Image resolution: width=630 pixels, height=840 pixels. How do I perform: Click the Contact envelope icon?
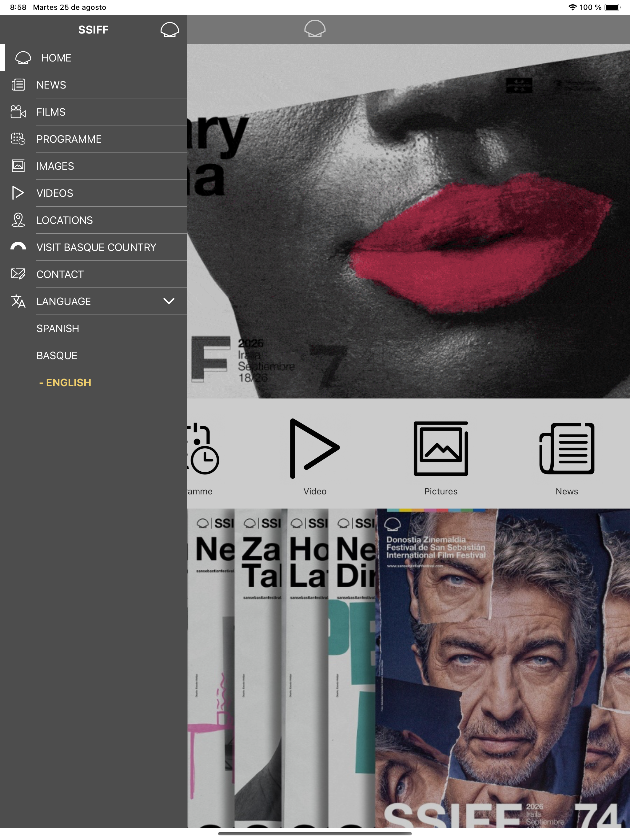pos(18,274)
